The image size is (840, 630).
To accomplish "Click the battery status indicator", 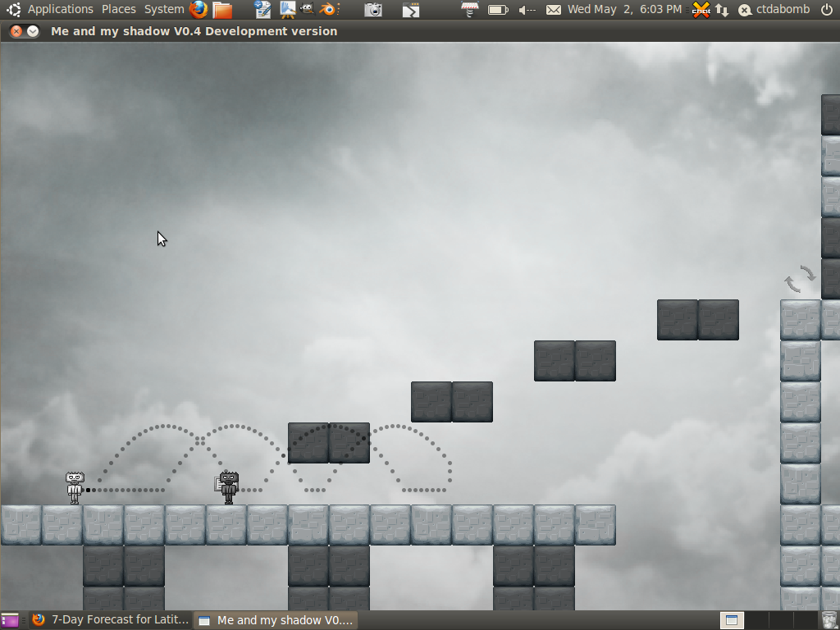I will (498, 10).
